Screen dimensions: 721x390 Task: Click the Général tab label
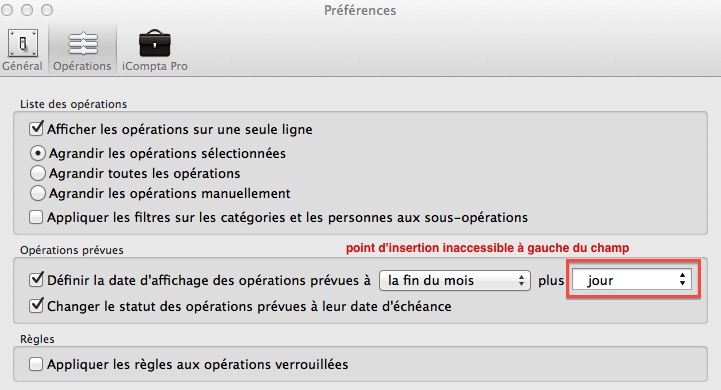pyautogui.click(x=22, y=66)
